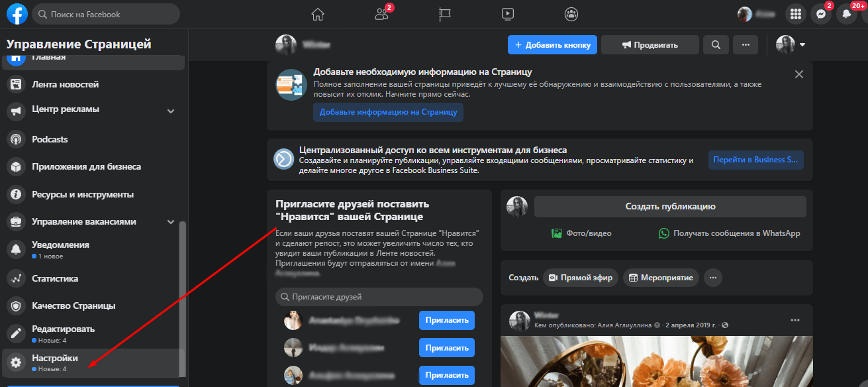
Task: Open the Watch video icon
Action: click(x=508, y=14)
